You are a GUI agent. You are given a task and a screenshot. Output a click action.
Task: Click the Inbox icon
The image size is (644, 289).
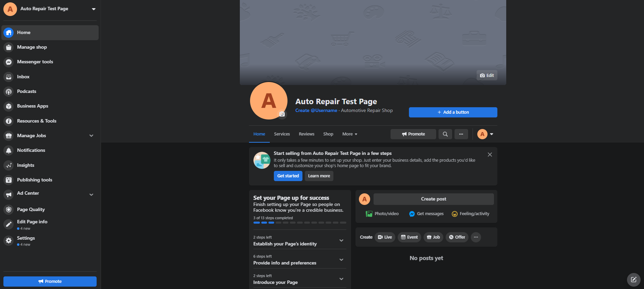tap(9, 77)
